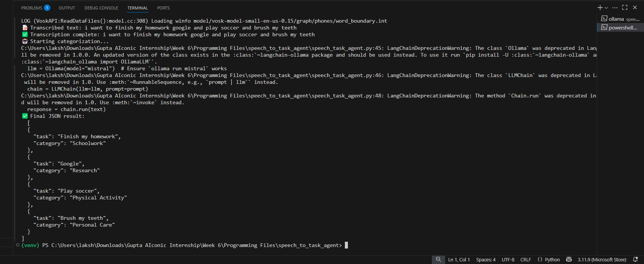Go to line via Ln 1, Col 1
Image resolution: width=644 pixels, height=264 pixels.
pyautogui.click(x=459, y=259)
